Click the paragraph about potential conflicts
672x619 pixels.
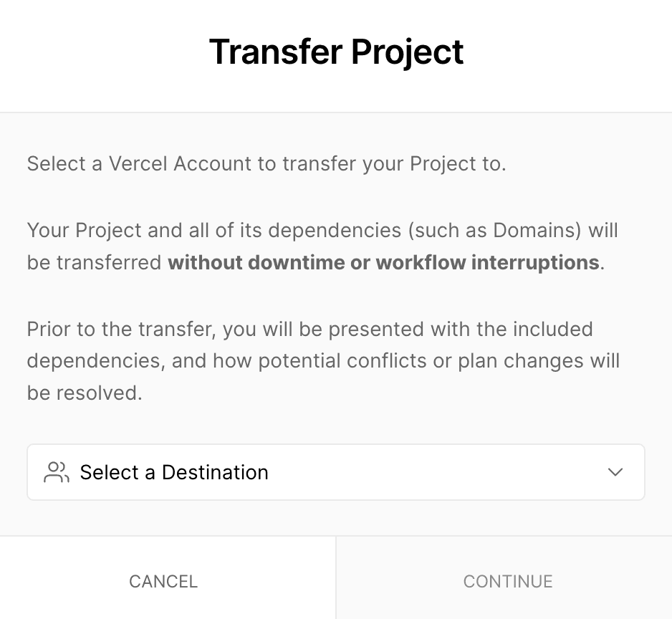point(324,360)
